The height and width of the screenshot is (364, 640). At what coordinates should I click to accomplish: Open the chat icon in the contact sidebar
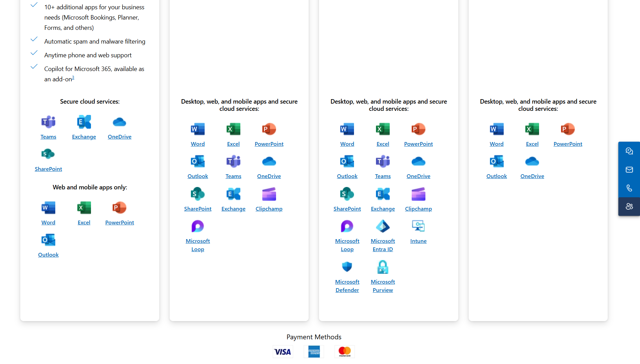click(629, 151)
